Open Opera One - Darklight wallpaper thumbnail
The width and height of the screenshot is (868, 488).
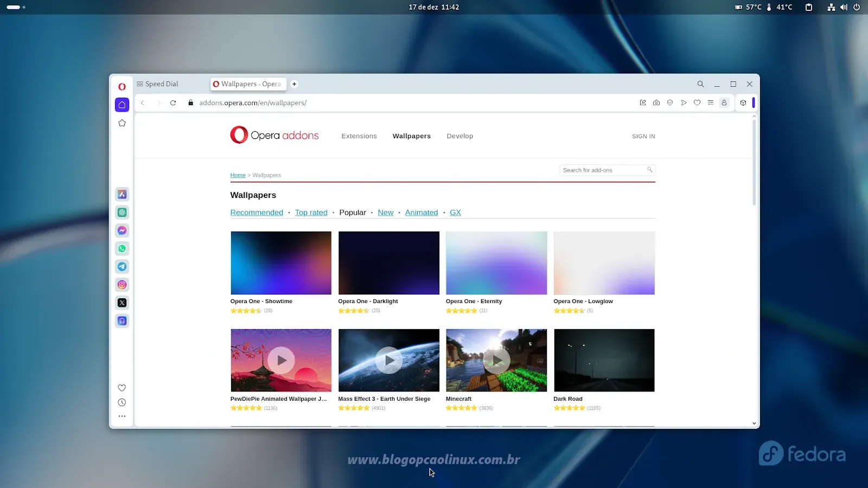(389, 263)
